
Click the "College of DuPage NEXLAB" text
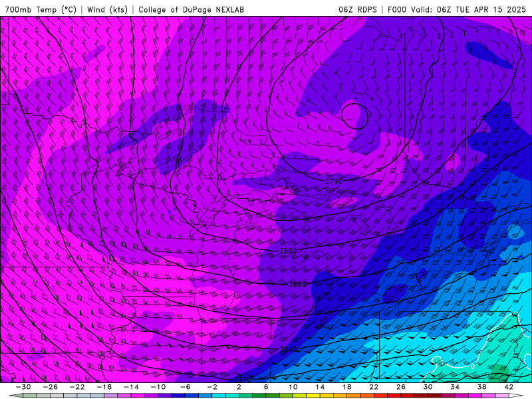coord(191,9)
